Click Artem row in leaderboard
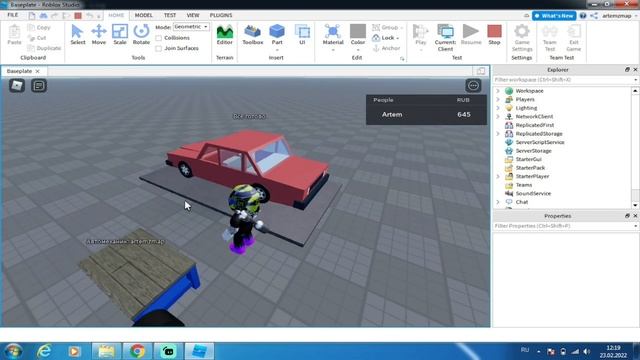 [426, 115]
